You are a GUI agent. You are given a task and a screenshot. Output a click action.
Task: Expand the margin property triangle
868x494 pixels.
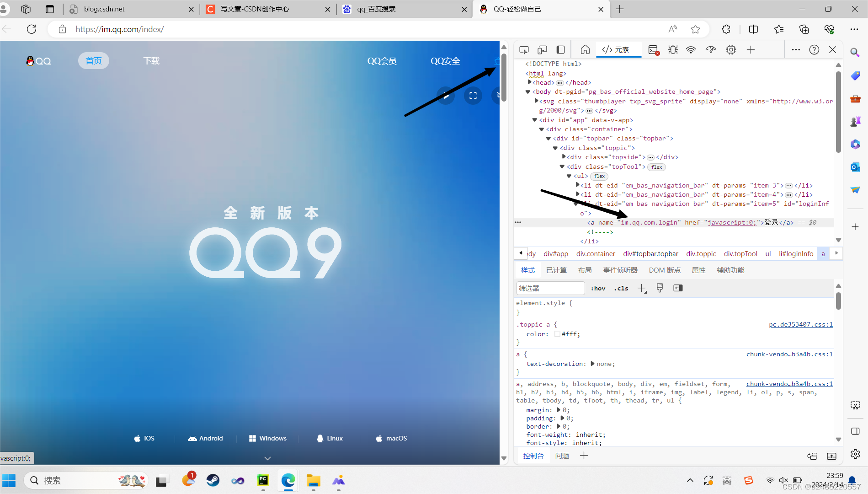(x=558, y=410)
